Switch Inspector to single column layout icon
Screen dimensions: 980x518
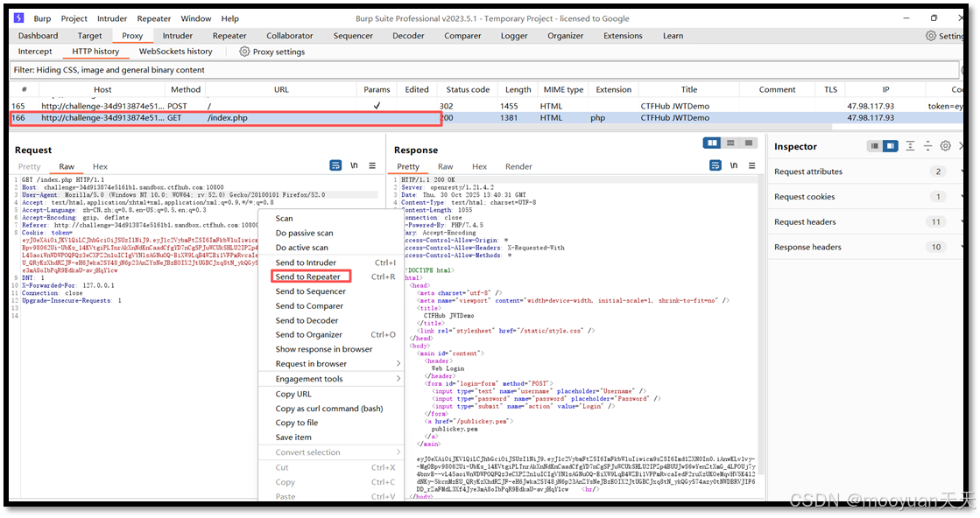pyautogui.click(x=874, y=146)
